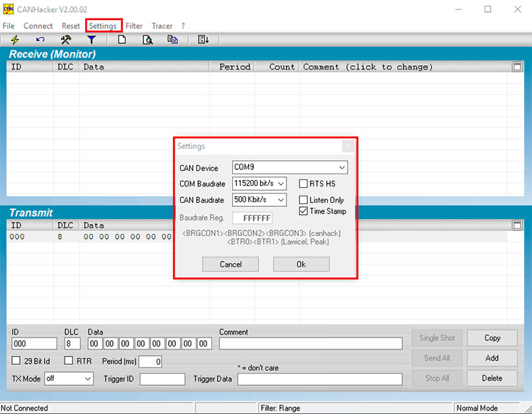Image resolution: width=532 pixels, height=414 pixels.
Task: Open the COM Baudrate 115200 bit/s dropdown
Action: (x=259, y=184)
